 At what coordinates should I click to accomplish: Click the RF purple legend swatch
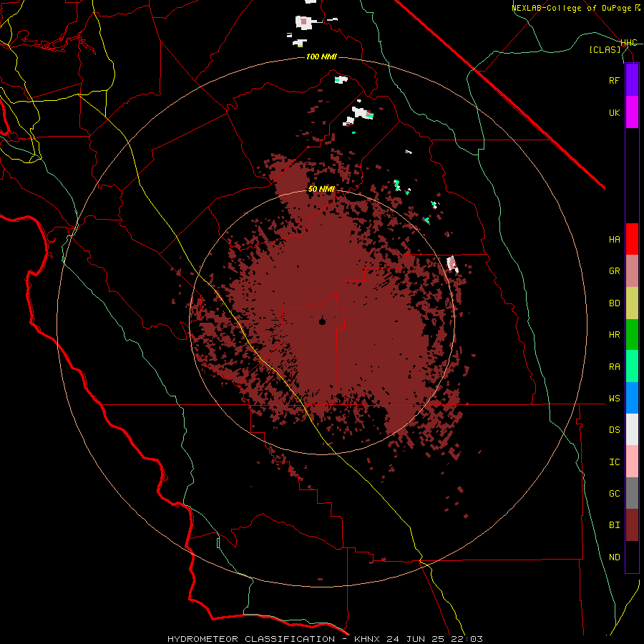(x=632, y=80)
